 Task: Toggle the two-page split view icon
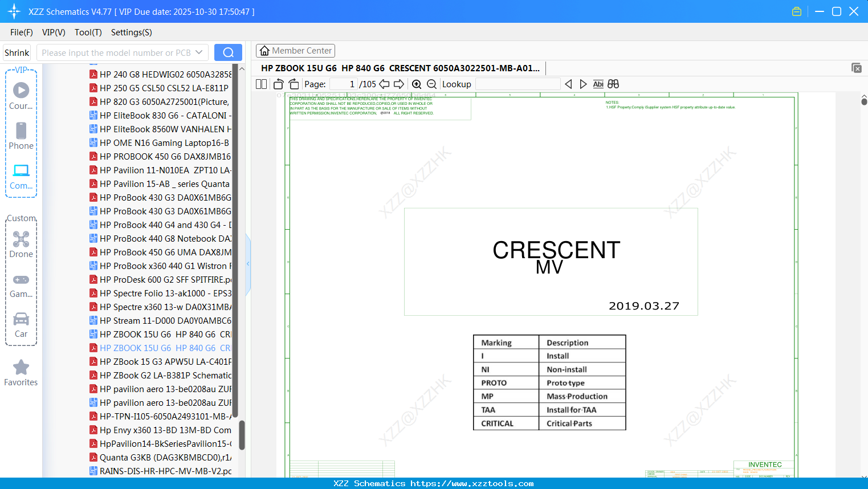[262, 84]
